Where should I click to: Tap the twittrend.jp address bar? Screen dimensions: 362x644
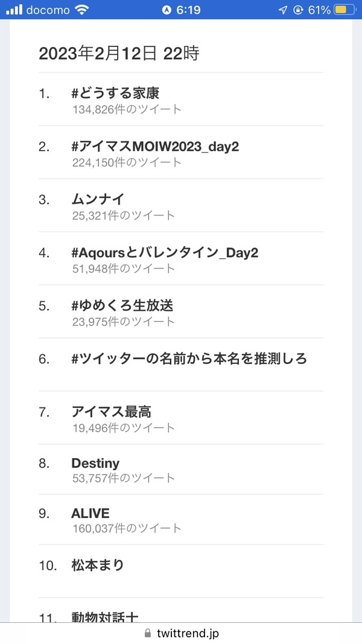[x=181, y=633]
